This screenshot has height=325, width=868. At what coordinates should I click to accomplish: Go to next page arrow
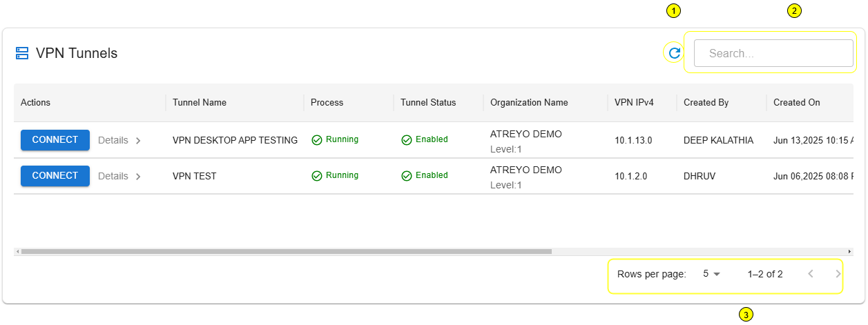click(x=838, y=274)
